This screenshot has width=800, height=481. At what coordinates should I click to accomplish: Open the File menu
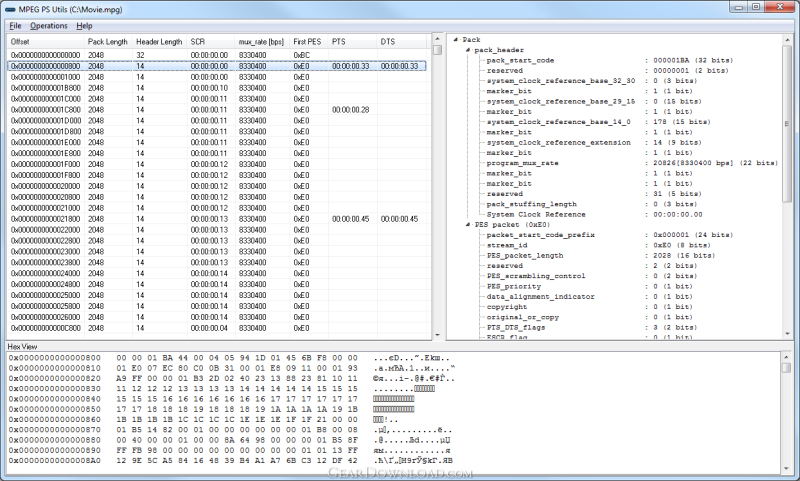pos(15,26)
